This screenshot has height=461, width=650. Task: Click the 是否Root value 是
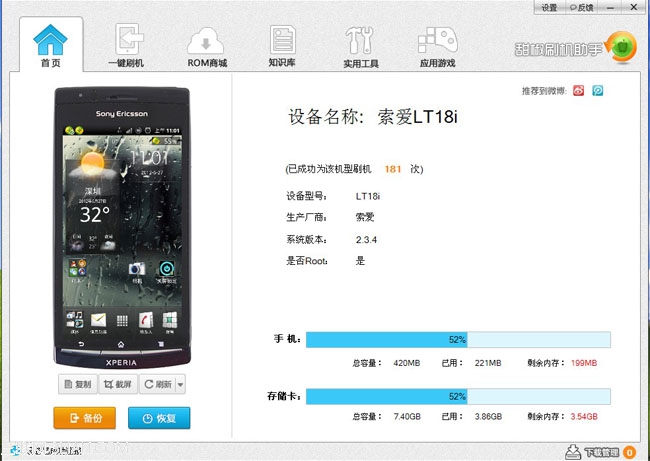coord(360,261)
